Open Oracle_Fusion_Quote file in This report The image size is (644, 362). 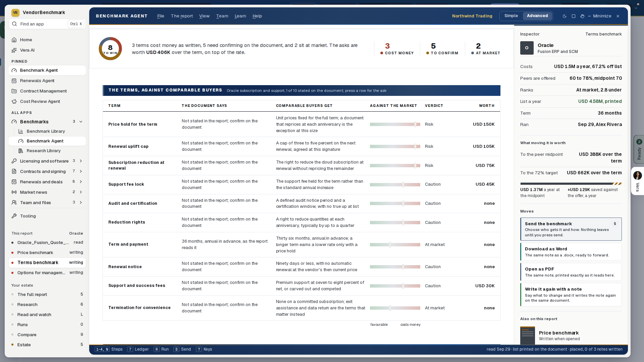click(47, 243)
